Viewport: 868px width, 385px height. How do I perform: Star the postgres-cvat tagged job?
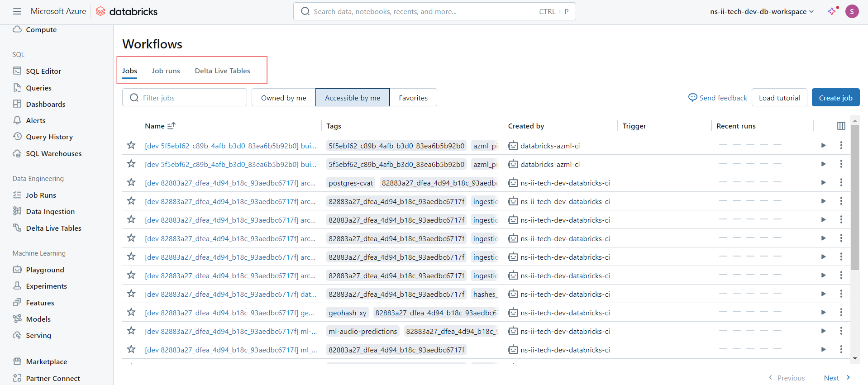pyautogui.click(x=131, y=182)
